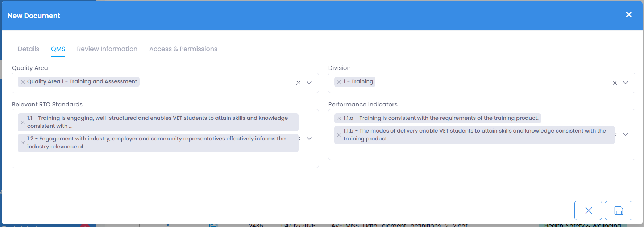Remove performance indicator 1.1.a tag
Viewport: 644px width, 227px height.
tap(339, 118)
